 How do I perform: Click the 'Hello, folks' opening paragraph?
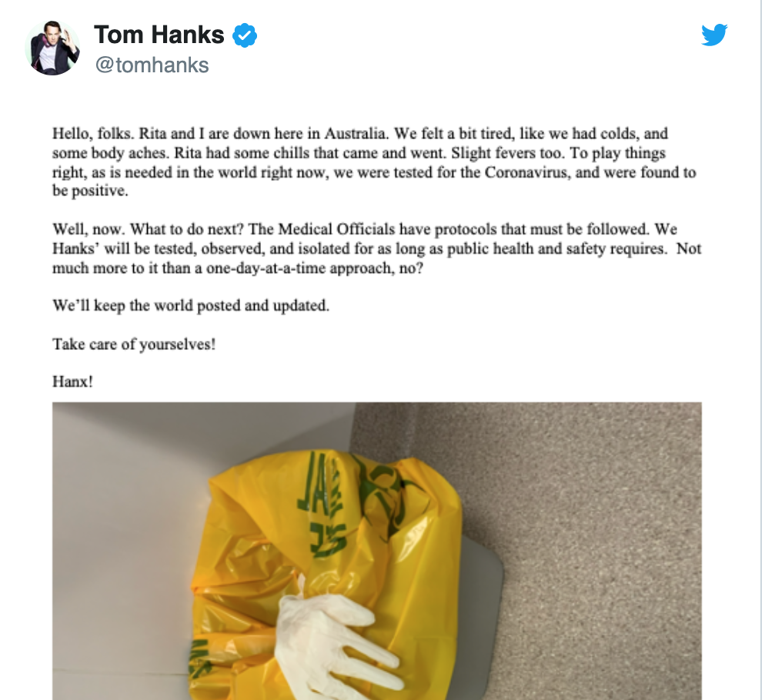374,162
